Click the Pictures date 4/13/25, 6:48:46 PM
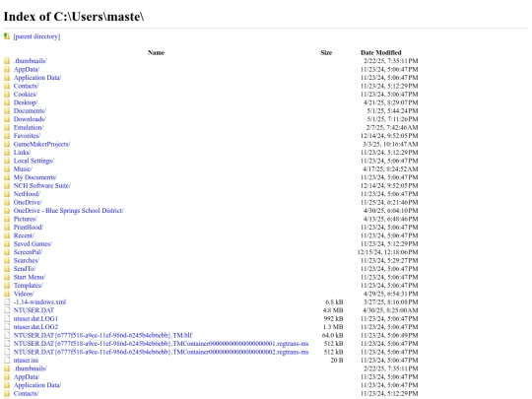The width and height of the screenshot is (532, 399). tap(390, 219)
